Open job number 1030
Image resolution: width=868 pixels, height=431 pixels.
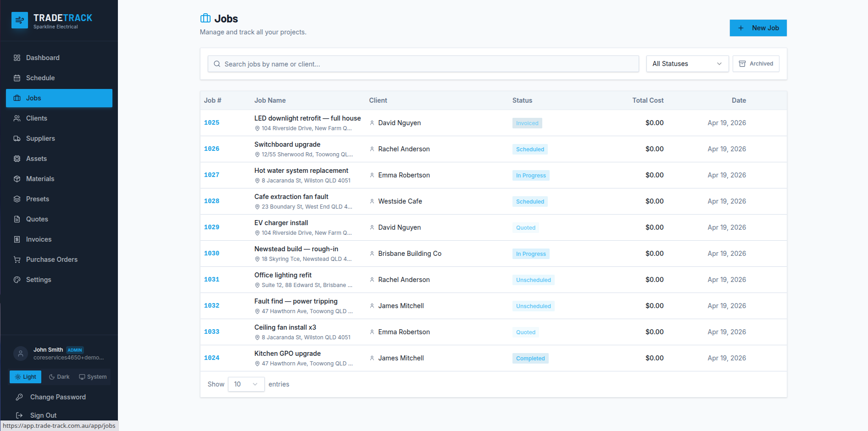(x=211, y=254)
